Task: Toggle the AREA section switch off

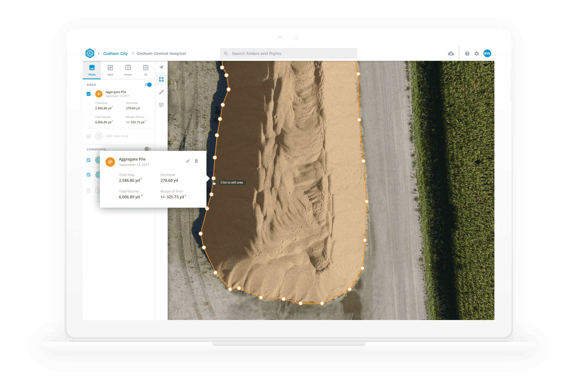Action: point(148,85)
